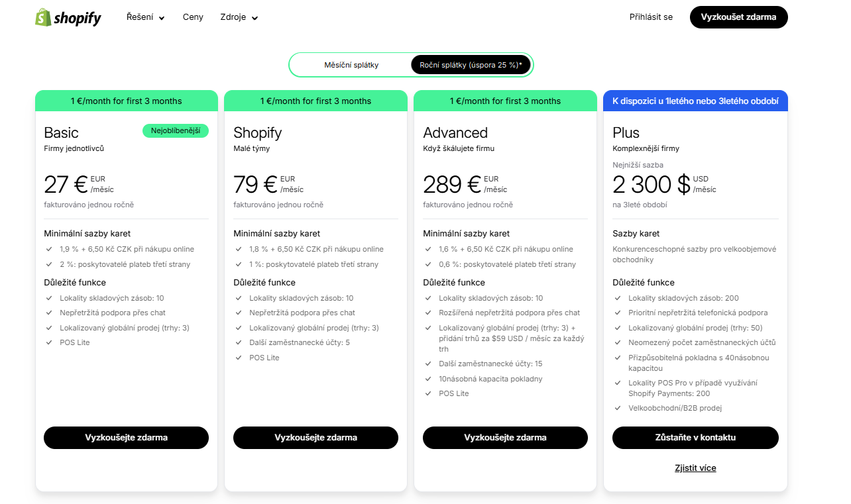Image resolution: width=851 pixels, height=504 pixels.
Task: Start Basic plan with Vyzkoušejte zdarma
Action: 126,438
